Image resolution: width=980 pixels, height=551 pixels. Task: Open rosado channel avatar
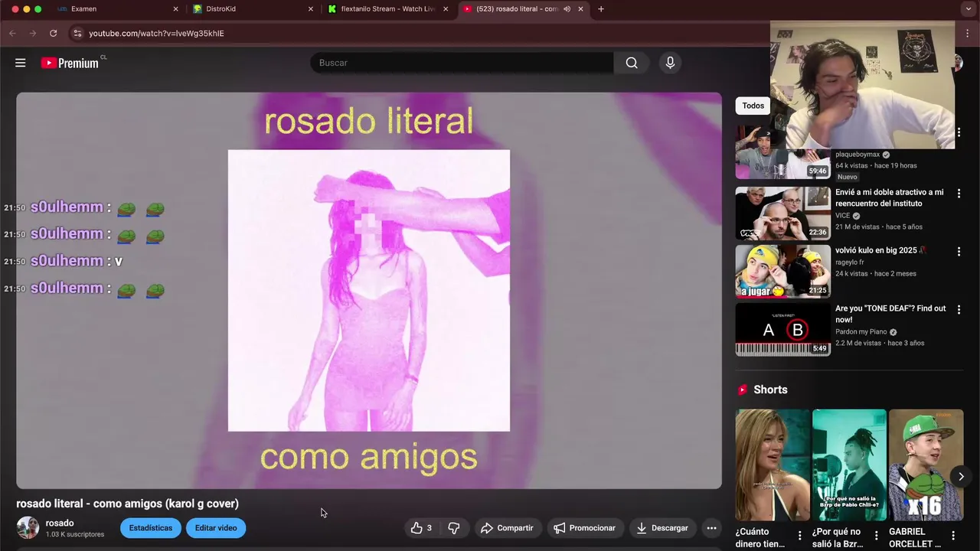pyautogui.click(x=28, y=527)
